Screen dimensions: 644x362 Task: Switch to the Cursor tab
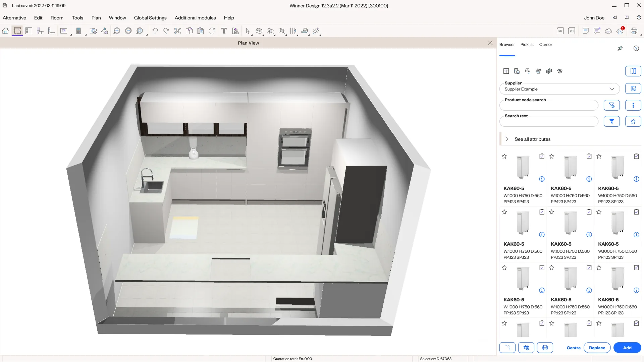545,45
